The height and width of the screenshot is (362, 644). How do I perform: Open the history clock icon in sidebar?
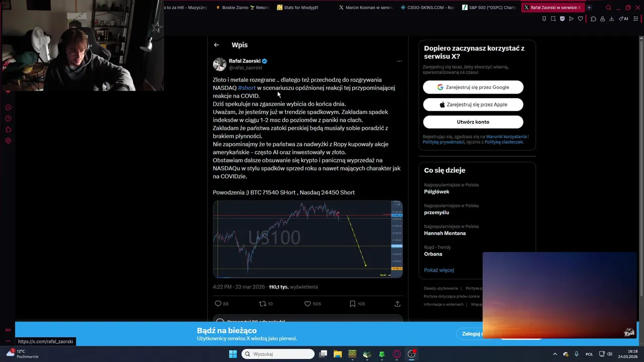8,119
